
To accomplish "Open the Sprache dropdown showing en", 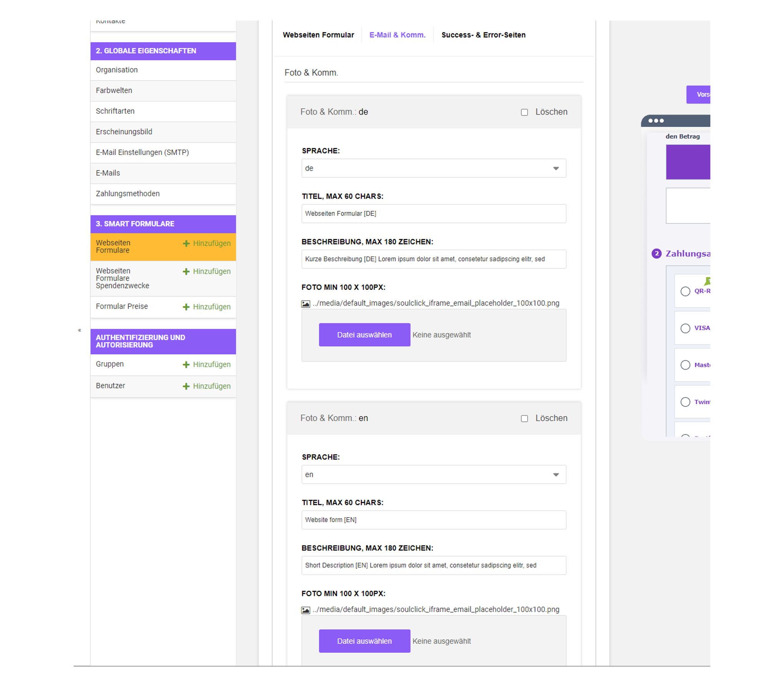I will pyautogui.click(x=434, y=475).
